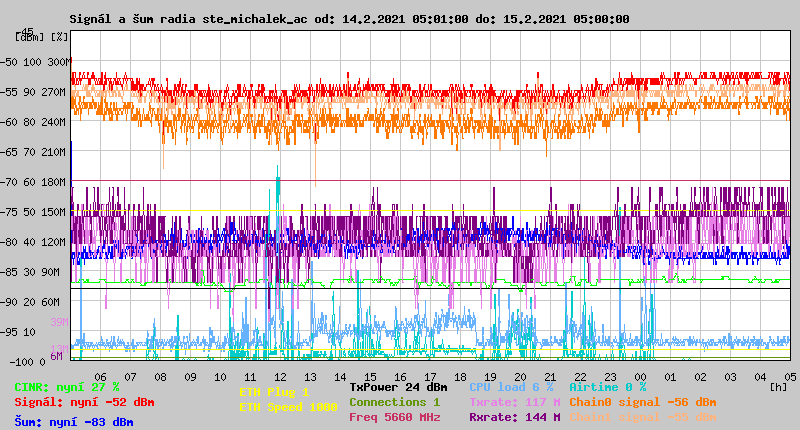Viewport: 800px width, 430px height.
Task: Click the [dBm] axis unit label
Action: [29, 37]
